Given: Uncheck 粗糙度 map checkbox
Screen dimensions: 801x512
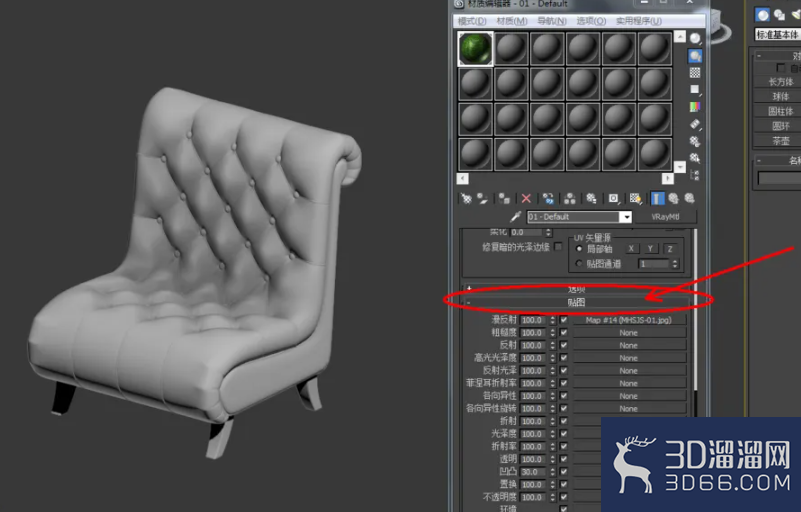Looking at the screenshot, I should pyautogui.click(x=563, y=333).
